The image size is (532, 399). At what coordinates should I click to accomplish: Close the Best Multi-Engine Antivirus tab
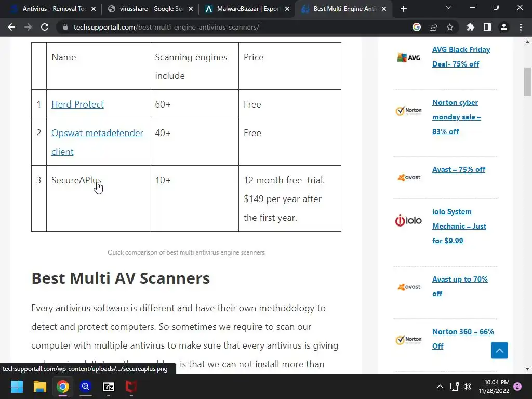pos(384,9)
